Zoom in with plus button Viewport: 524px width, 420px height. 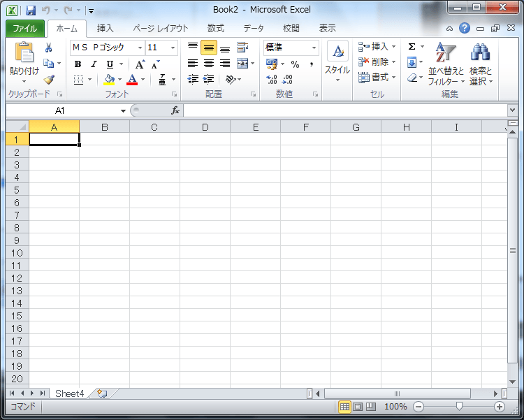(500, 407)
